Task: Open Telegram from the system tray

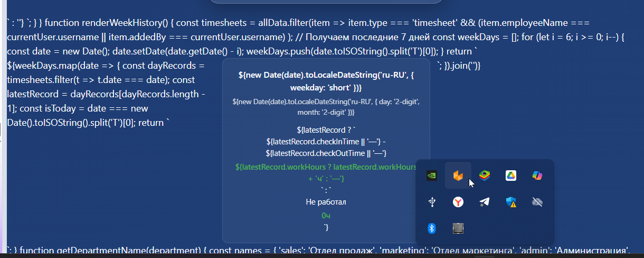Action: coord(485,202)
